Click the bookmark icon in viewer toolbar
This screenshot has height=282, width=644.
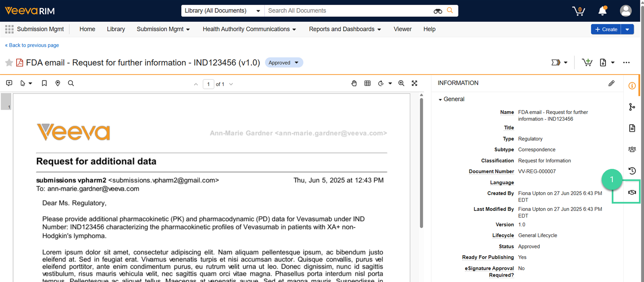(x=44, y=83)
